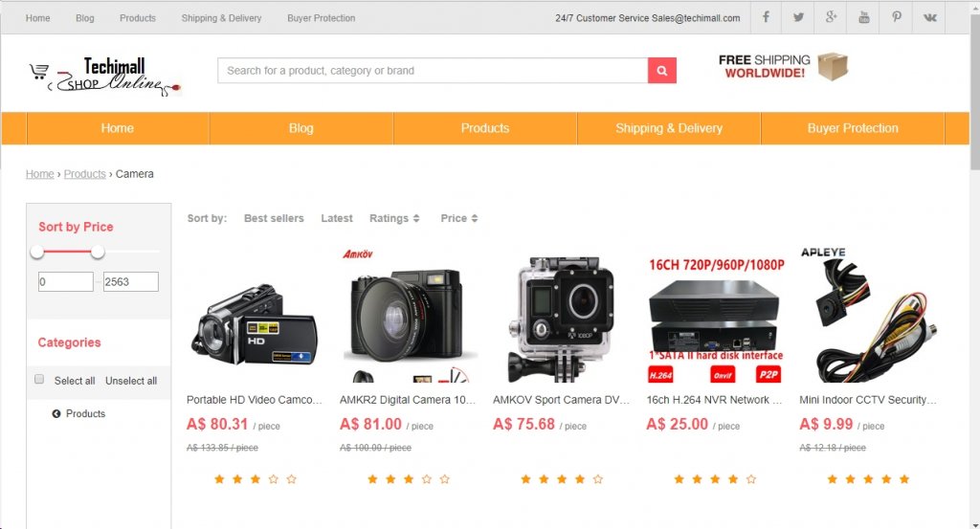Click the Portable HD Video Camco... title
The image size is (980, 529).
pos(255,400)
